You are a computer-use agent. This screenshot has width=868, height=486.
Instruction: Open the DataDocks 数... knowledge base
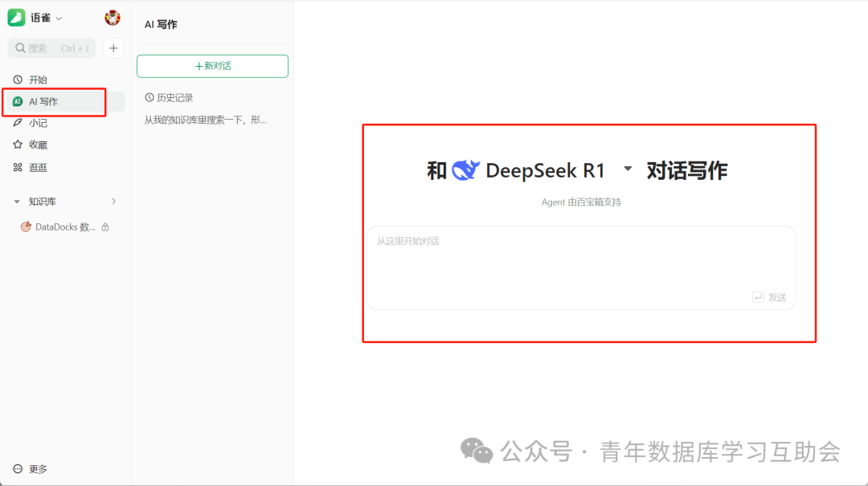pos(63,227)
